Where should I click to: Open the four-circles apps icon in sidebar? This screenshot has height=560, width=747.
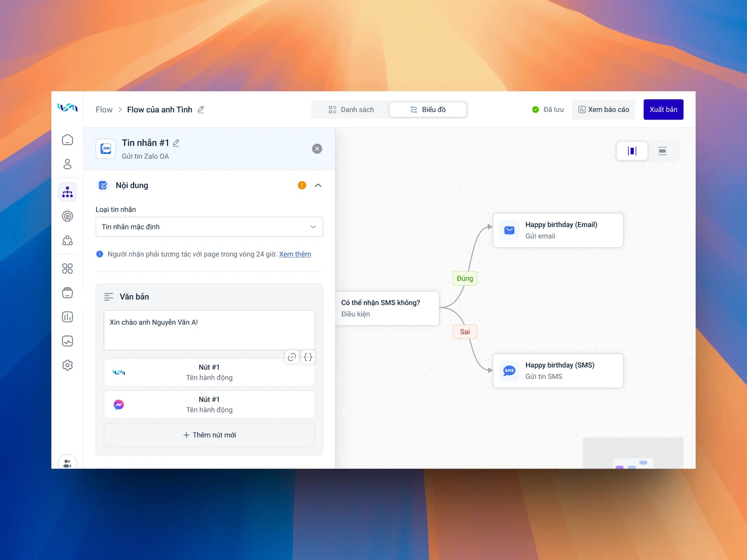[x=67, y=269]
